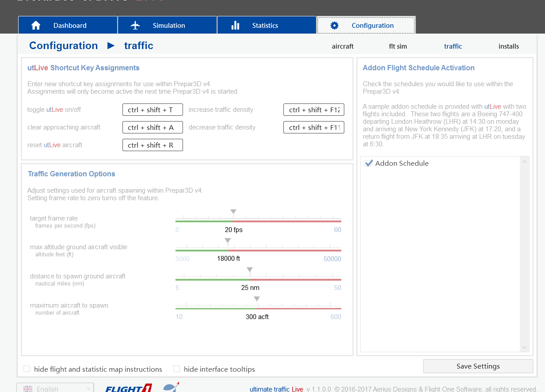The image size is (545, 392).
Task: Click the 20 fps value text
Action: pos(234,230)
